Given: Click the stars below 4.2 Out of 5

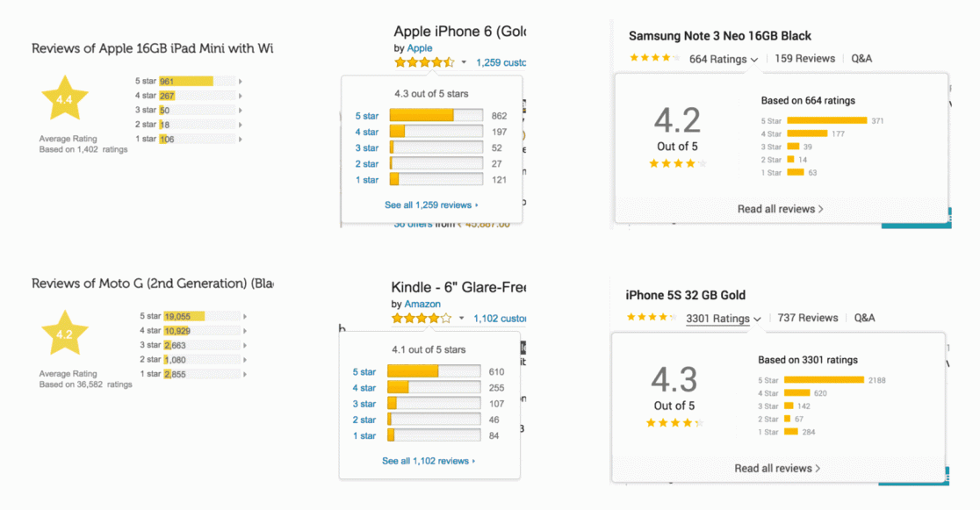Looking at the screenshot, I should coord(678,164).
